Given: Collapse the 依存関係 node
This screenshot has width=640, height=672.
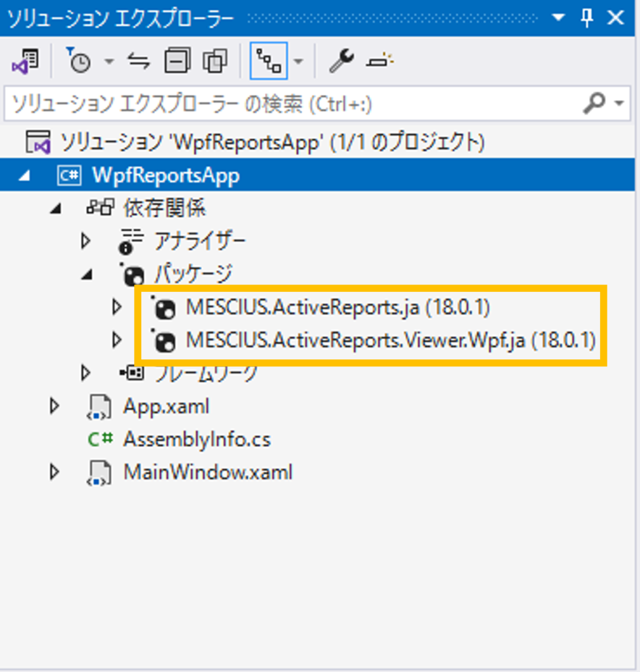Looking at the screenshot, I should (x=56, y=208).
